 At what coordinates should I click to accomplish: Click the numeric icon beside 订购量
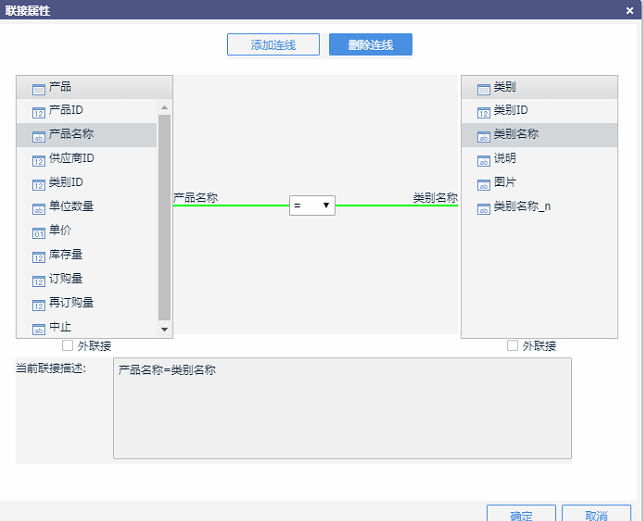(39, 281)
